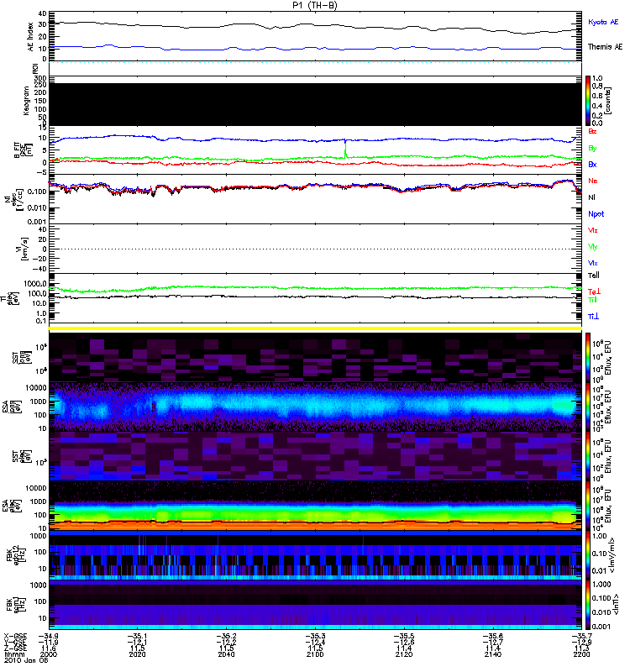Select the Kyoto AE legend label
The image size is (630, 672).
pyautogui.click(x=603, y=22)
